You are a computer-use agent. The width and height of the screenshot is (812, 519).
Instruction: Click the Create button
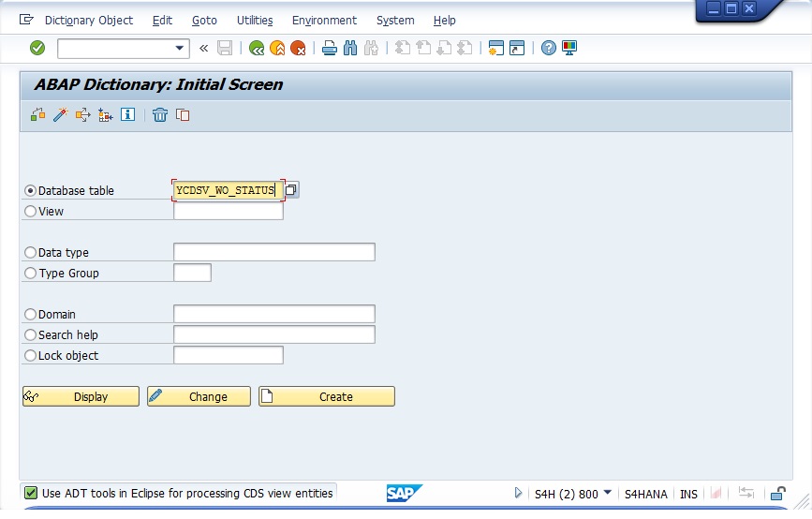coord(327,397)
